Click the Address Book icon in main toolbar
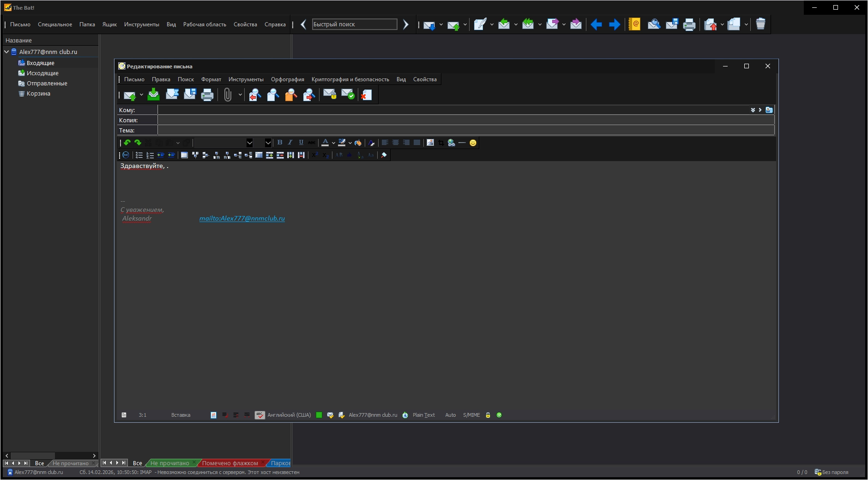Screen dimensions: 868x480 coord(634,24)
